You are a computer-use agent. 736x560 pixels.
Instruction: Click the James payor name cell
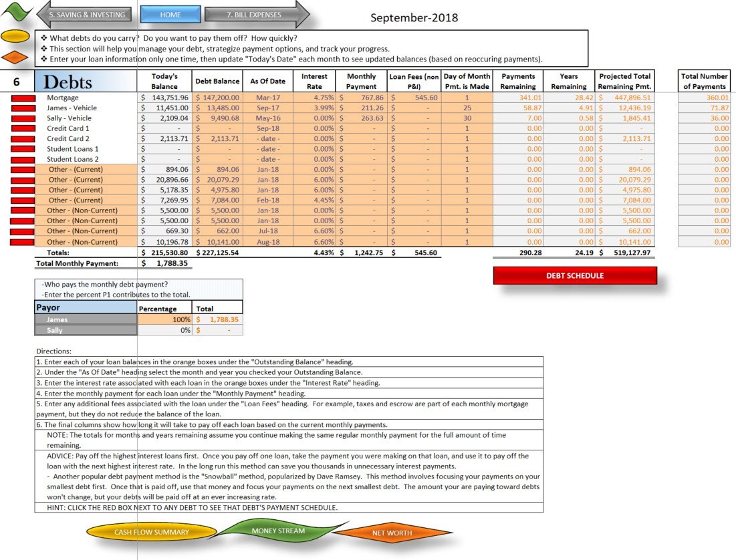(x=86, y=319)
